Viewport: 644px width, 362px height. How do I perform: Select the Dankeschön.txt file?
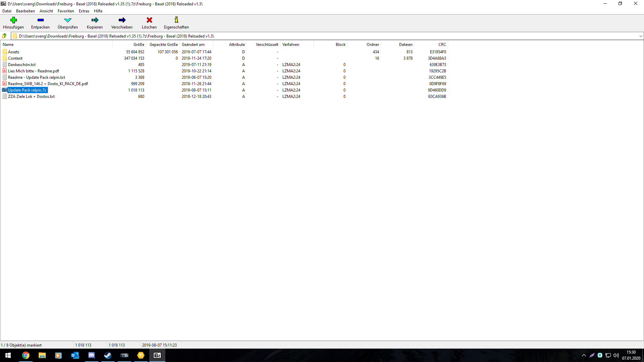21,65
